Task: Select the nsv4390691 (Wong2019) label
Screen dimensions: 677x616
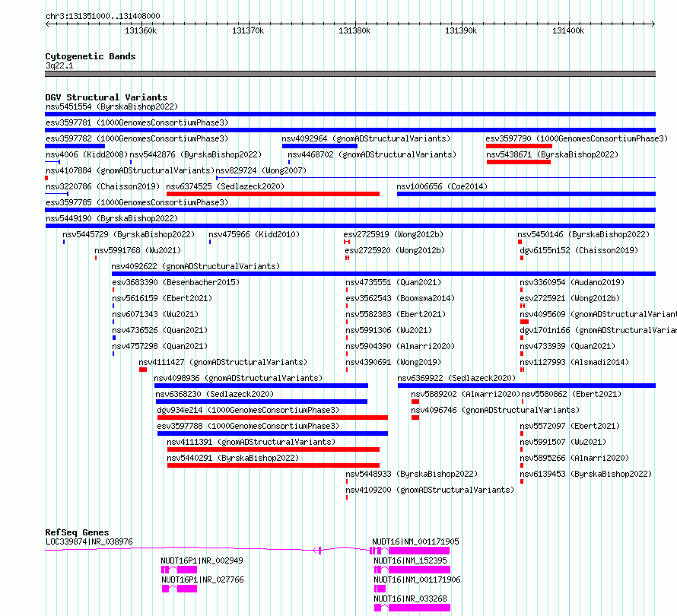Action: pyautogui.click(x=393, y=362)
